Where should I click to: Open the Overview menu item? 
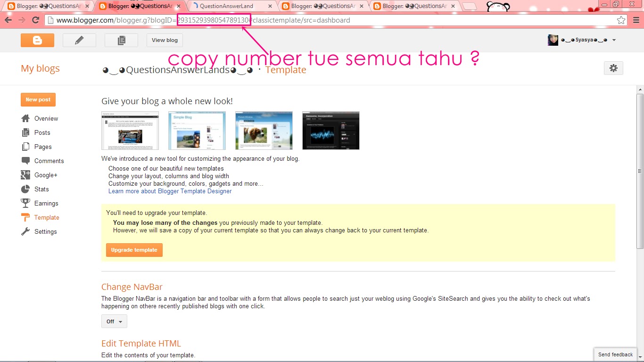point(46,118)
